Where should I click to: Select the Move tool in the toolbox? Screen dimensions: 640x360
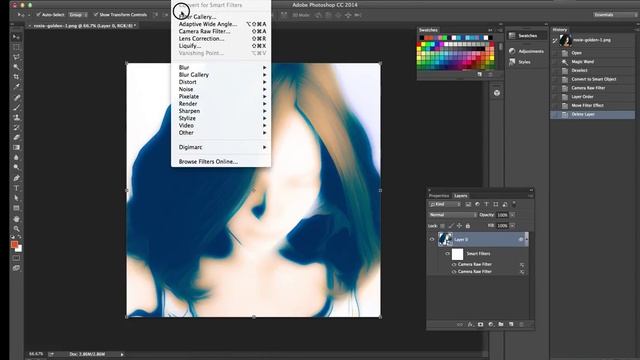16,37
